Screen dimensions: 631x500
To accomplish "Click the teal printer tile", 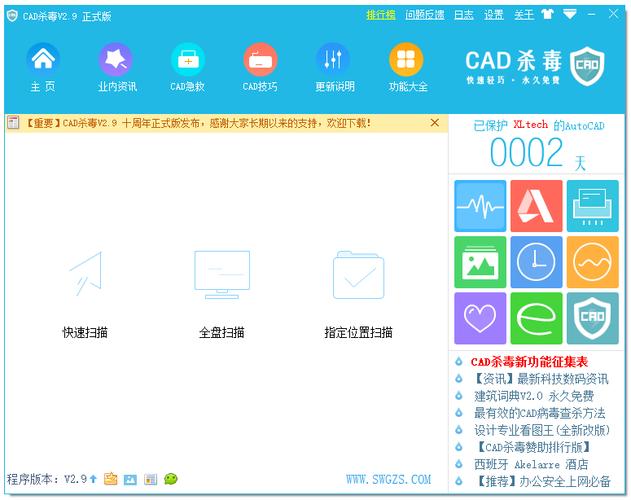I will point(593,206).
